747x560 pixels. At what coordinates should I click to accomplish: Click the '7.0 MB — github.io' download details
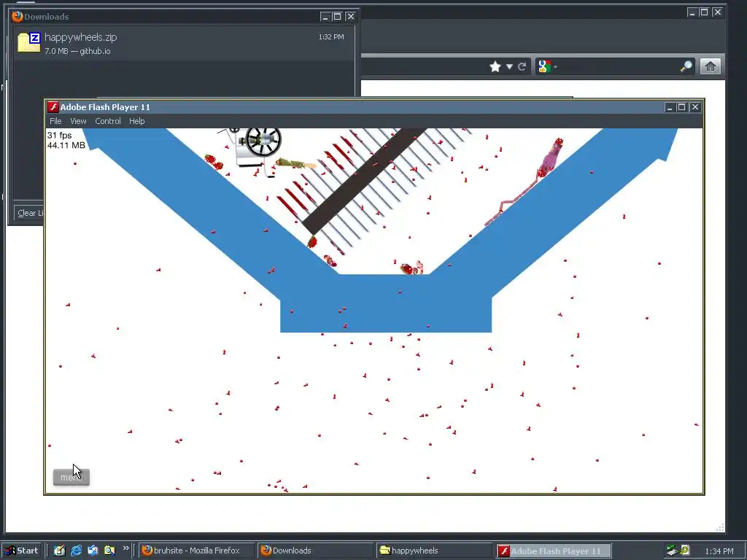click(x=77, y=51)
